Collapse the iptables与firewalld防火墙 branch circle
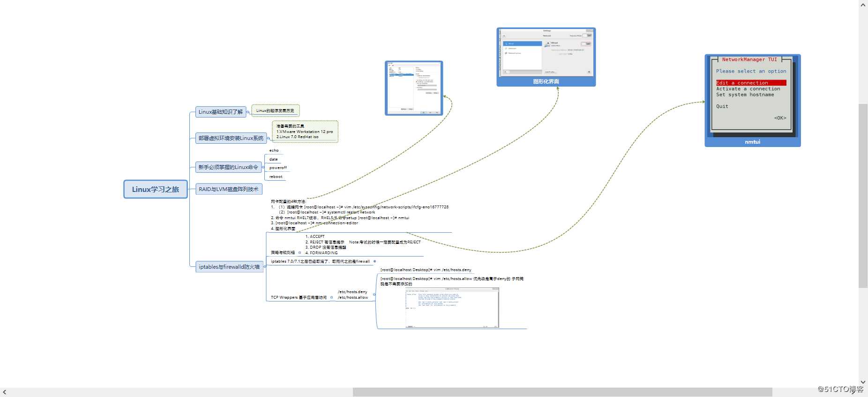Viewport: 868px width, 397px height. [x=264, y=267]
